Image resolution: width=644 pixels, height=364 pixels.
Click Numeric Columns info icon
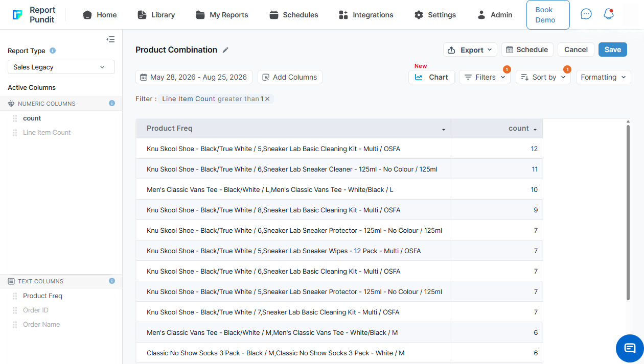[x=112, y=103]
